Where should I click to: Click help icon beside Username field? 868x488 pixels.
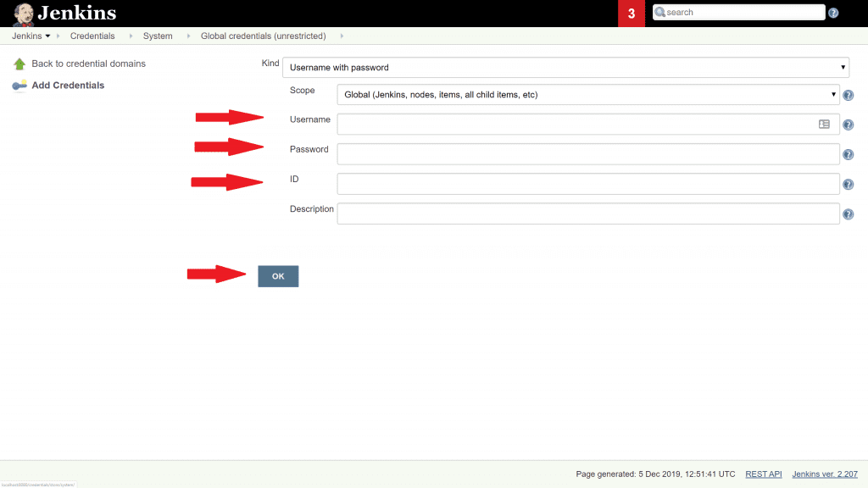pos(848,125)
